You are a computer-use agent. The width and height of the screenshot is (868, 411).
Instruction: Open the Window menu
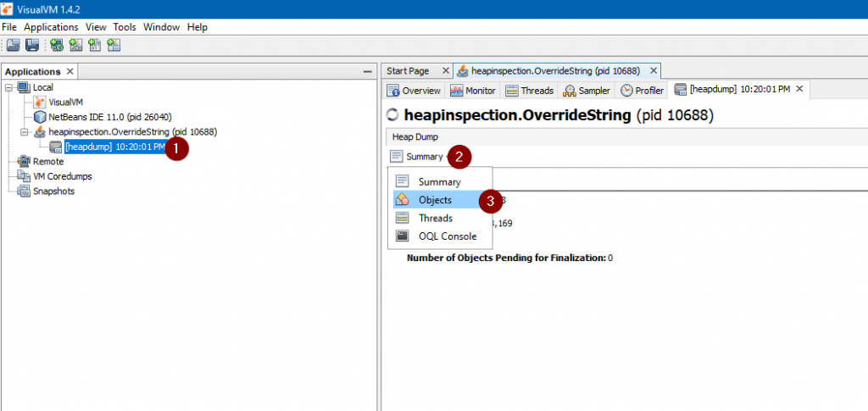tap(162, 27)
